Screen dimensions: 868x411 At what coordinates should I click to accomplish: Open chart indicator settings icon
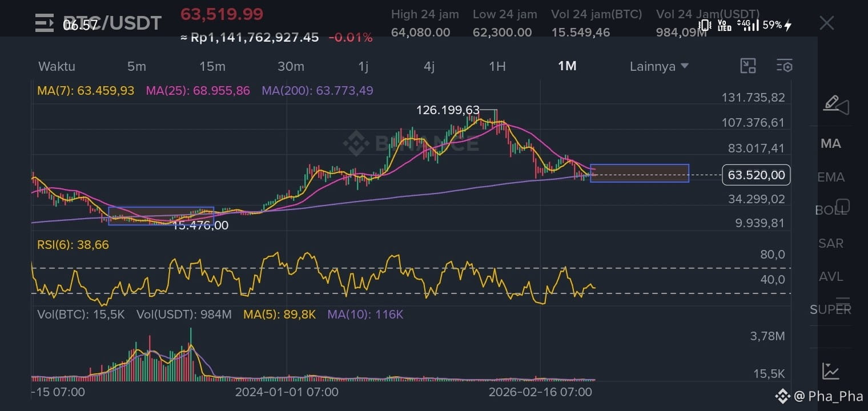(x=785, y=66)
